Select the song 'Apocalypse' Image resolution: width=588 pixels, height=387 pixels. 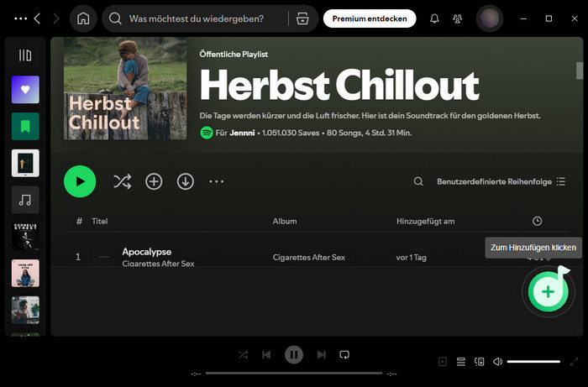[x=147, y=252]
